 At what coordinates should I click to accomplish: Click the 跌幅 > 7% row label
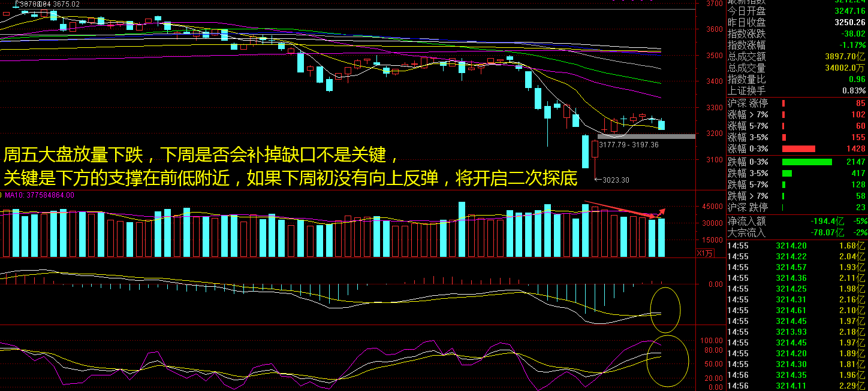[x=748, y=196]
